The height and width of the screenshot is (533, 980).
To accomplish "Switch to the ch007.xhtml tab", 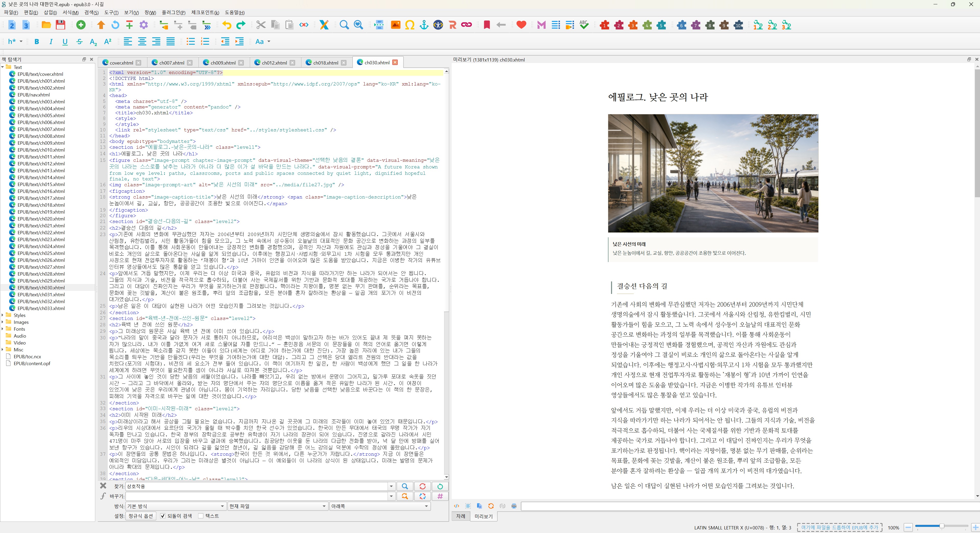I will click(x=172, y=63).
